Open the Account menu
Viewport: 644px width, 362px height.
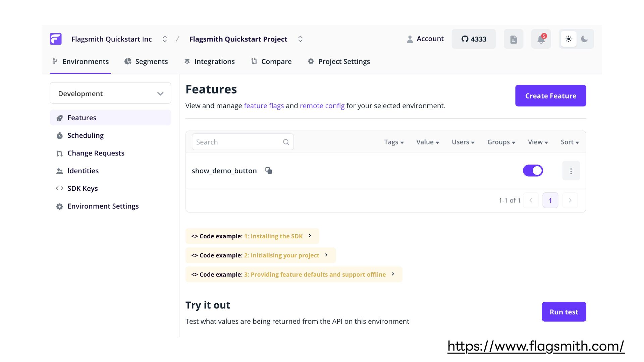click(x=425, y=39)
